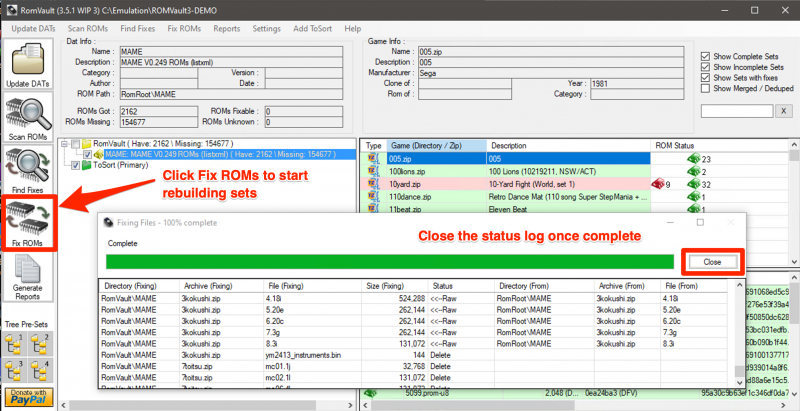Select the ToSort (Primary) tree item
Screen dimensions: 800x411
coord(121,165)
